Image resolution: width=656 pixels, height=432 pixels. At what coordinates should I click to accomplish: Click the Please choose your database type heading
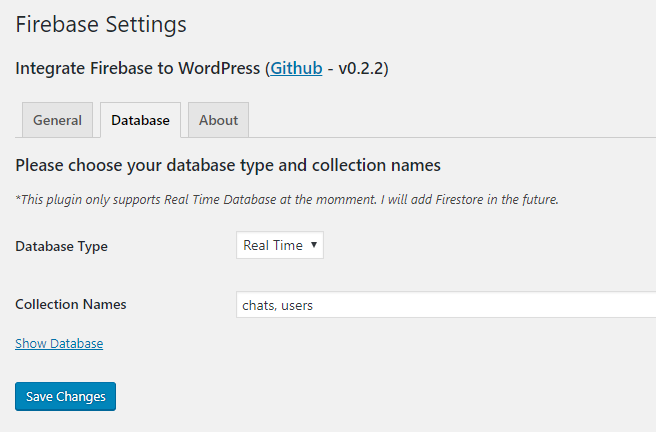(228, 164)
